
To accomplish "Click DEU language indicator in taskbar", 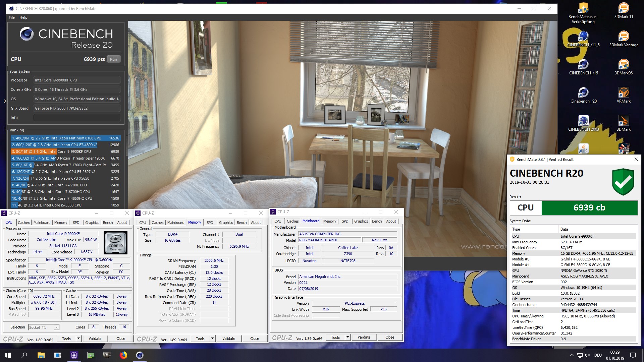I will [x=598, y=355].
